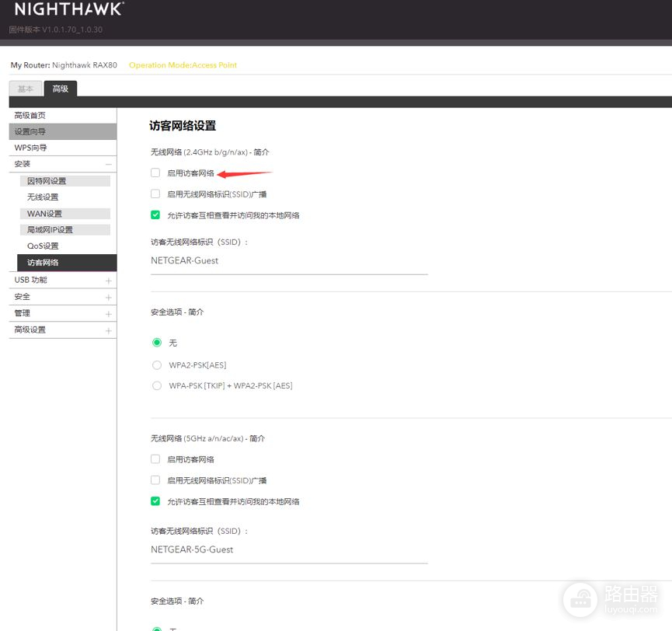Collapse the 安装 section minus icon

[x=108, y=165]
